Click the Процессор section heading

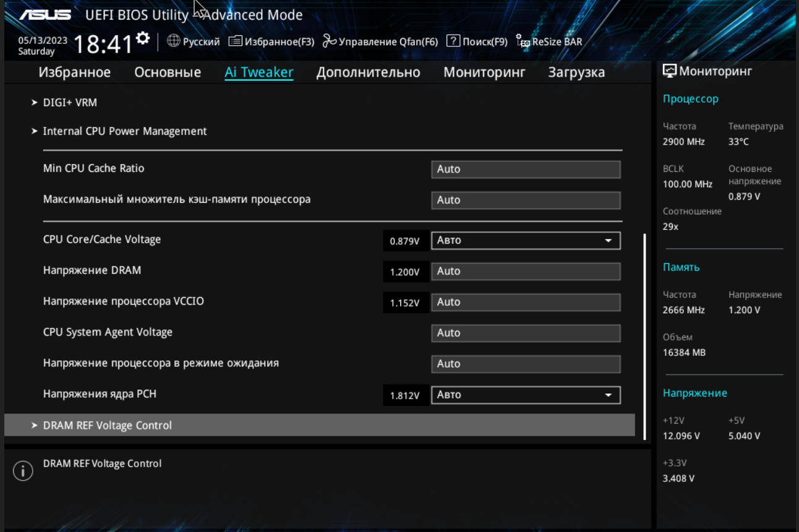[x=691, y=99]
